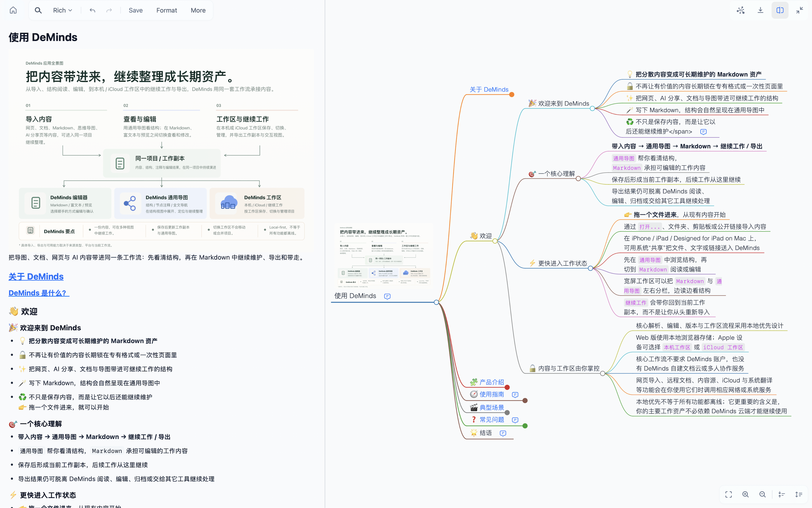The height and width of the screenshot is (508, 812).
Task: Open search with the magnifier icon
Action: point(38,10)
